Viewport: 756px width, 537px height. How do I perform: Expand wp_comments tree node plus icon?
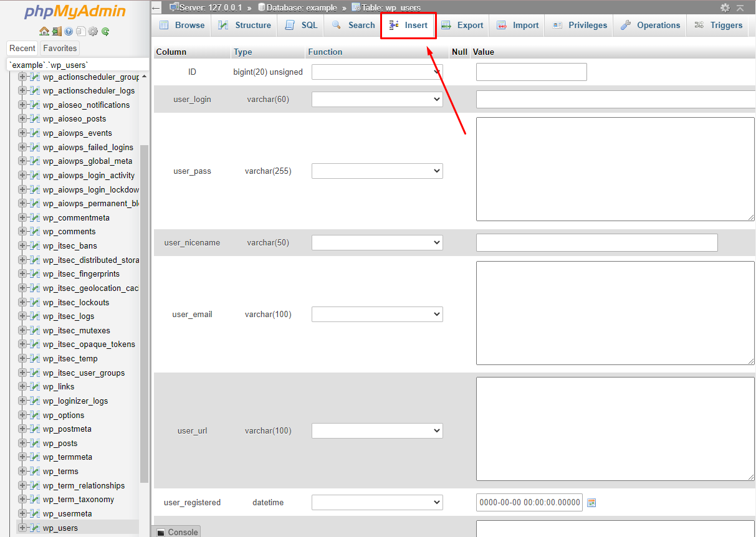[23, 231]
